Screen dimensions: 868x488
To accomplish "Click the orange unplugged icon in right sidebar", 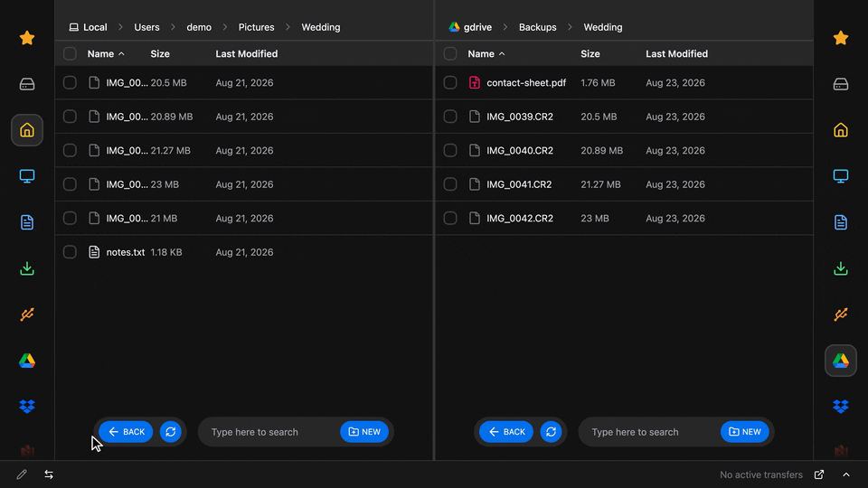I will [x=841, y=314].
